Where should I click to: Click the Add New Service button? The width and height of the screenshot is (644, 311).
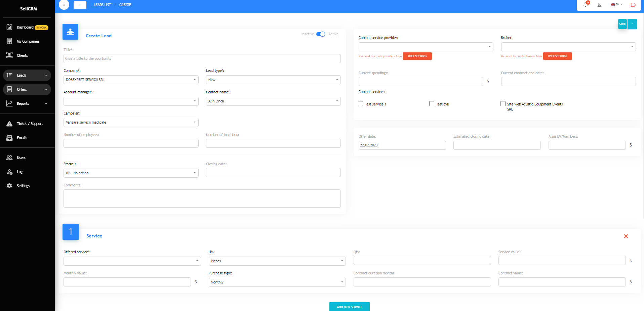tap(349, 307)
